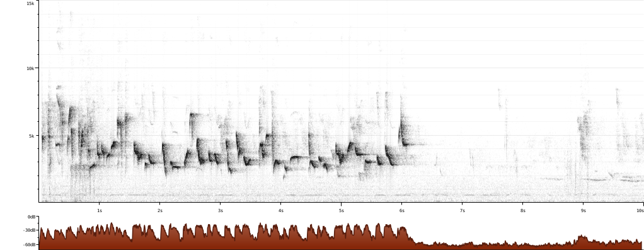Click the 7s time label
Viewport: 644px width, 250px height.
coord(463,210)
